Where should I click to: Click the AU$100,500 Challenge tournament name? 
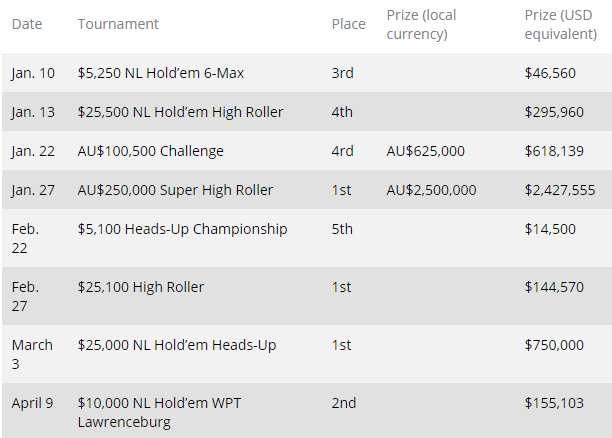[x=150, y=151]
